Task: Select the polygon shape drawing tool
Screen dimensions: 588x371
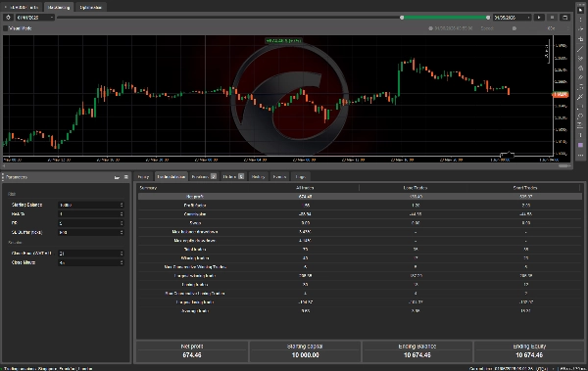Action: point(580,68)
